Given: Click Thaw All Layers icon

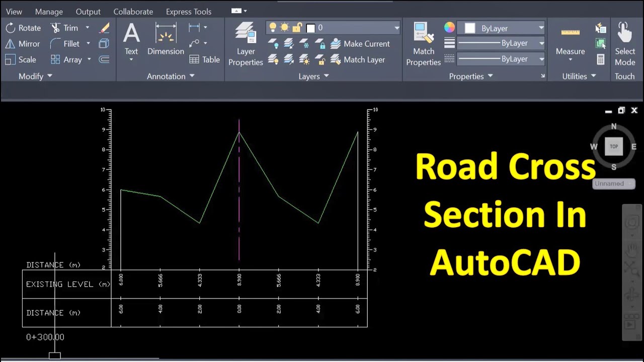Looking at the screenshot, I should (x=304, y=59).
